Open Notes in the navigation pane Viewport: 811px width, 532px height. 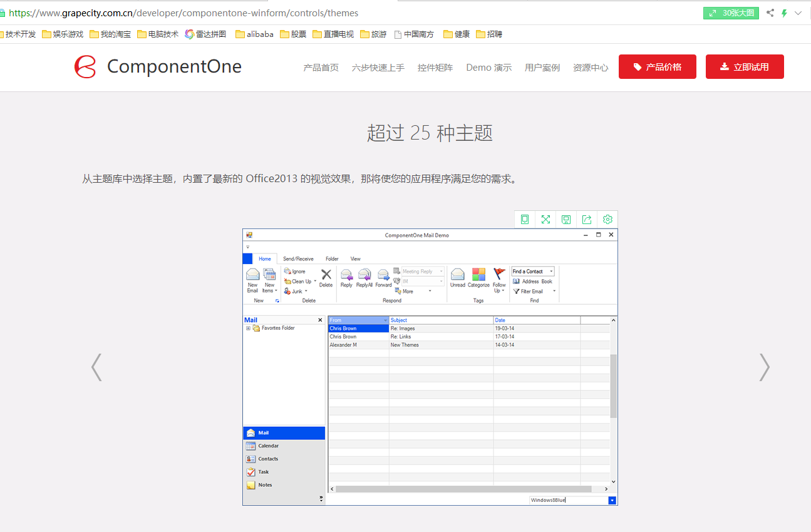pyautogui.click(x=284, y=485)
